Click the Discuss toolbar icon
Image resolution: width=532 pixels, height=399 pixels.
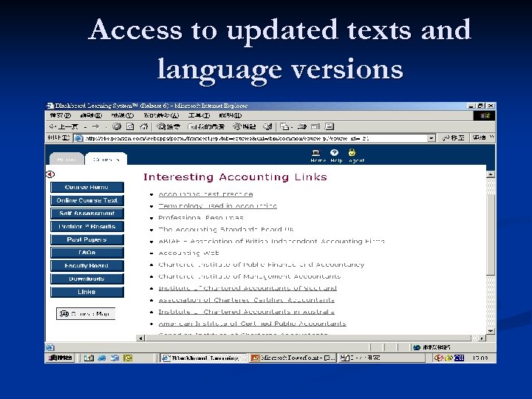(330, 127)
